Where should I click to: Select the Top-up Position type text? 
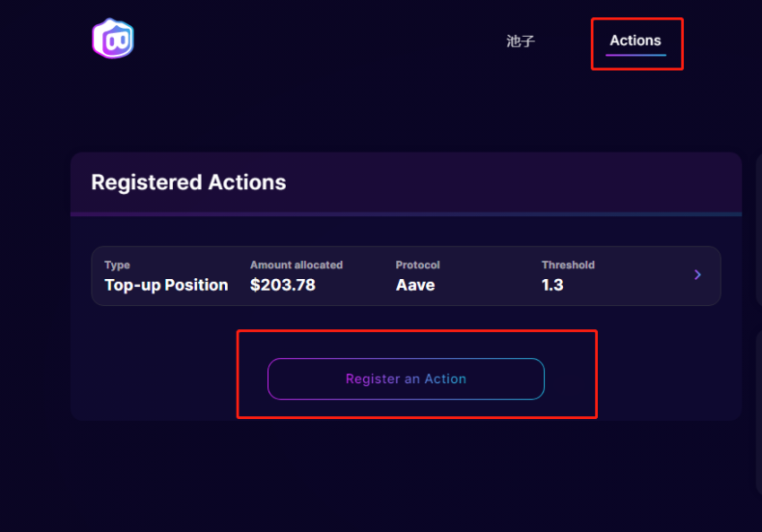point(166,285)
